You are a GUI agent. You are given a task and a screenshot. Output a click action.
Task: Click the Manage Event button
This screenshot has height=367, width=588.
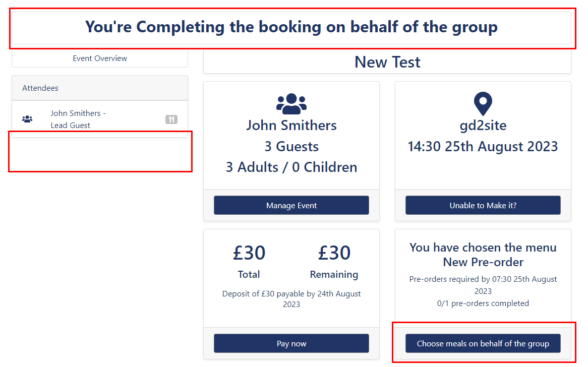point(291,206)
